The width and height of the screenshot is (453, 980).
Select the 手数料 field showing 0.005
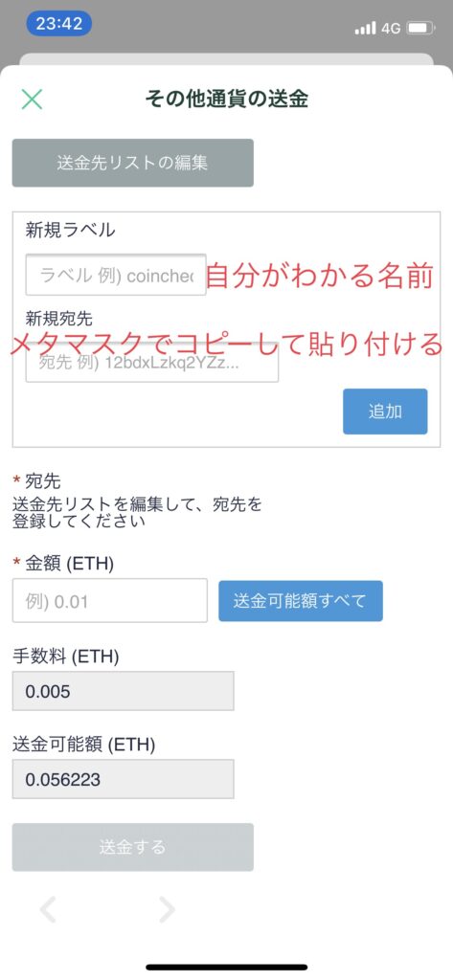click(124, 691)
